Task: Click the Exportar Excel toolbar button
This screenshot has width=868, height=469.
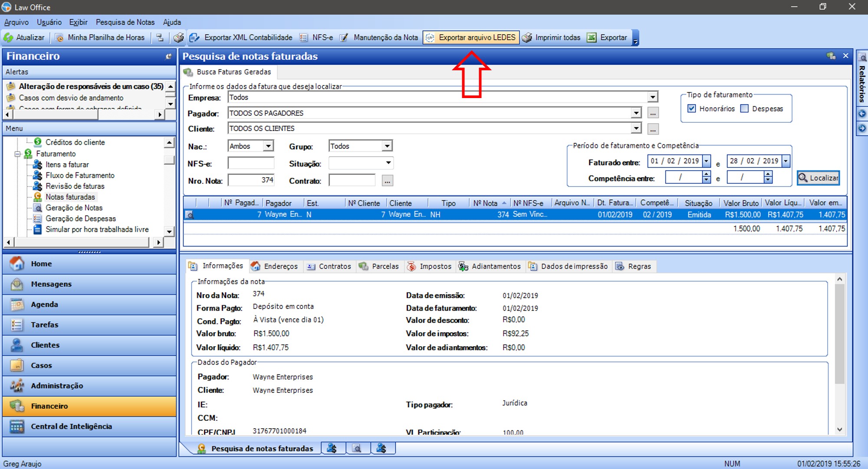Action: click(607, 38)
